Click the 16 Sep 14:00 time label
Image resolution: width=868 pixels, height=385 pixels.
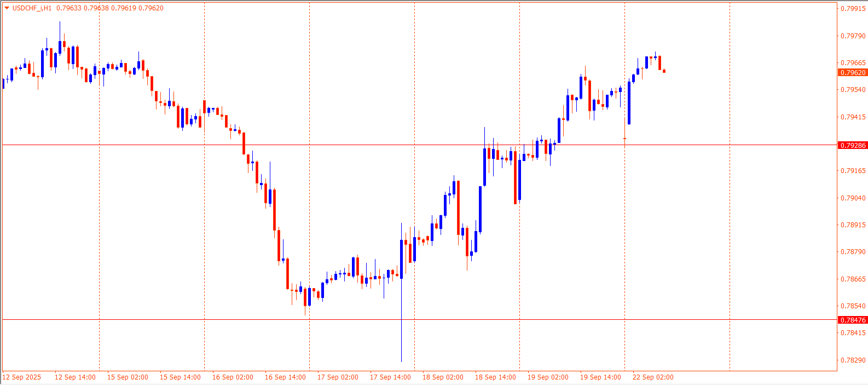(285, 377)
